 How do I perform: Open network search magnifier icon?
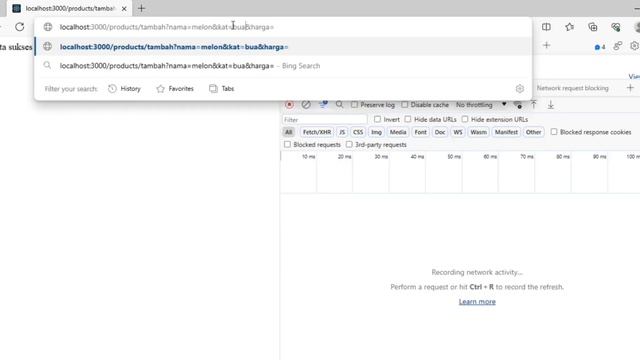(339, 104)
